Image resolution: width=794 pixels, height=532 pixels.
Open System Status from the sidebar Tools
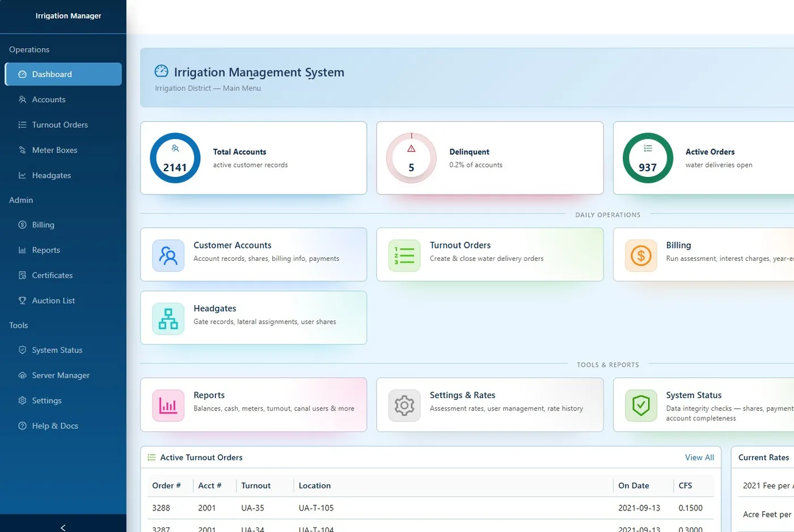click(x=64, y=351)
